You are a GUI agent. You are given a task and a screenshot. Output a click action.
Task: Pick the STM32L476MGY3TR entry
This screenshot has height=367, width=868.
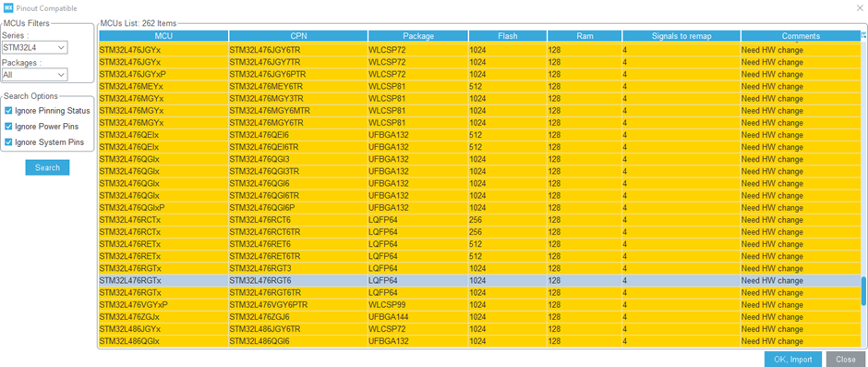click(x=480, y=99)
